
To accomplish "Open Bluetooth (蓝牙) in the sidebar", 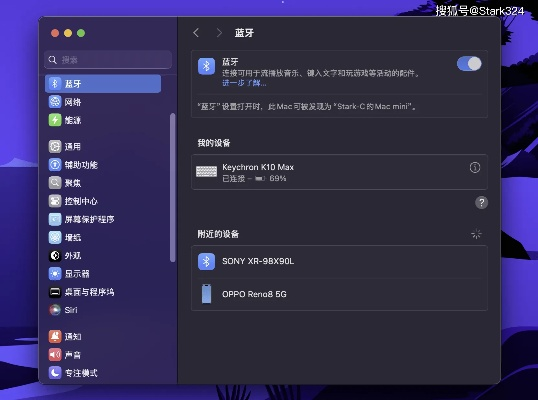I will pyautogui.click(x=103, y=84).
